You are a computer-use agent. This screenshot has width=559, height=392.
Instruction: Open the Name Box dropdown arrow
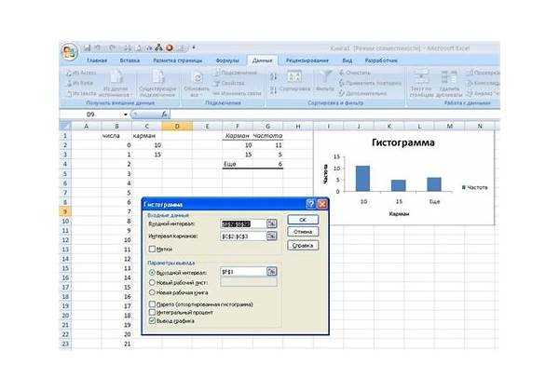126,115
